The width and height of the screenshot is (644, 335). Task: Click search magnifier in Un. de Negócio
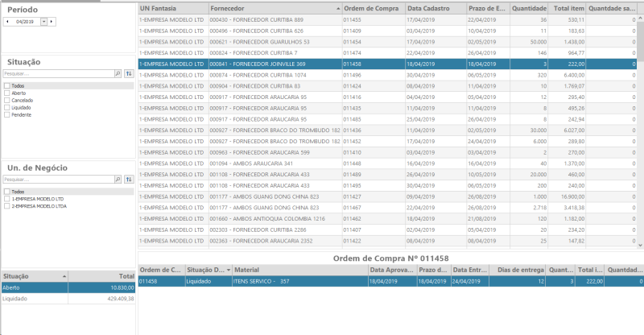118,180
